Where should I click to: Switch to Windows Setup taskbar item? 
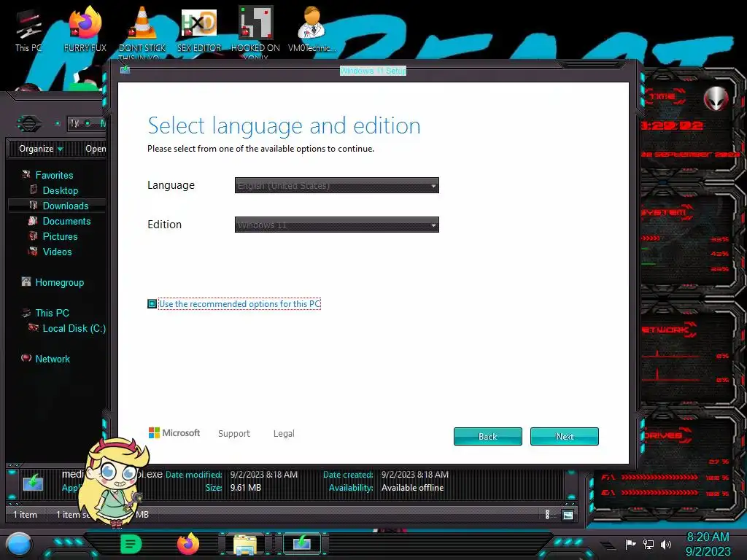pos(302,544)
